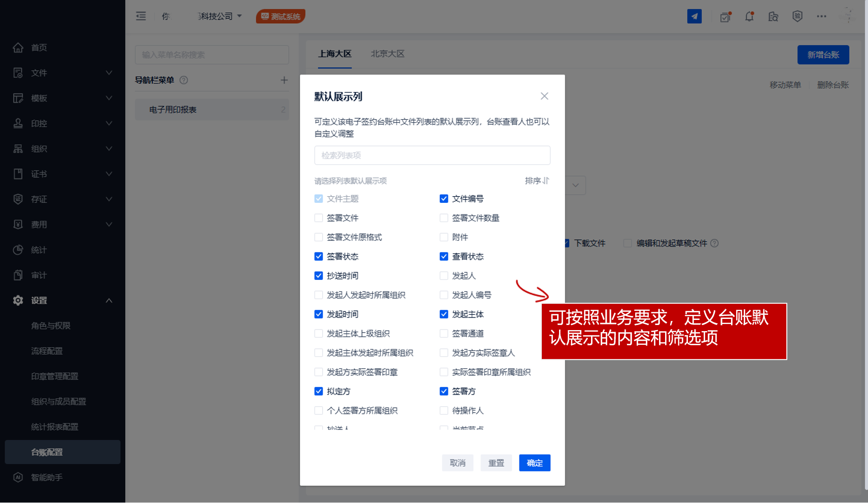Image resolution: width=868 pixels, height=503 pixels.
Task: Uncheck the 查看状态 checkbox
Action: coord(444,257)
